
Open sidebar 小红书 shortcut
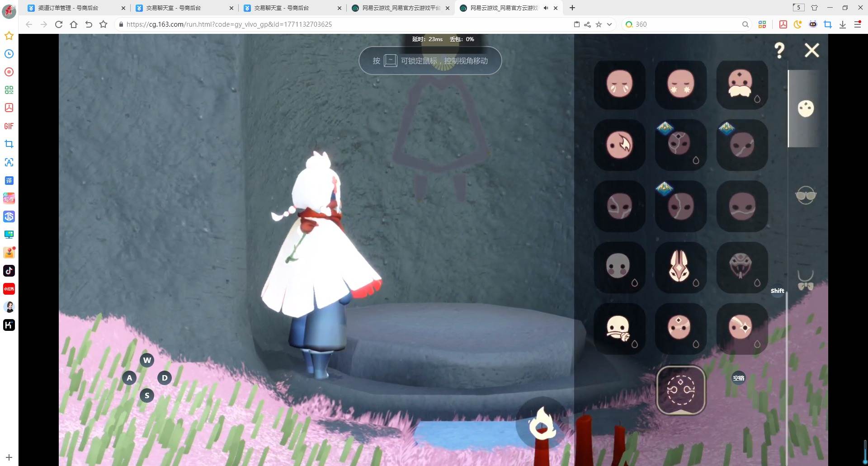point(9,289)
